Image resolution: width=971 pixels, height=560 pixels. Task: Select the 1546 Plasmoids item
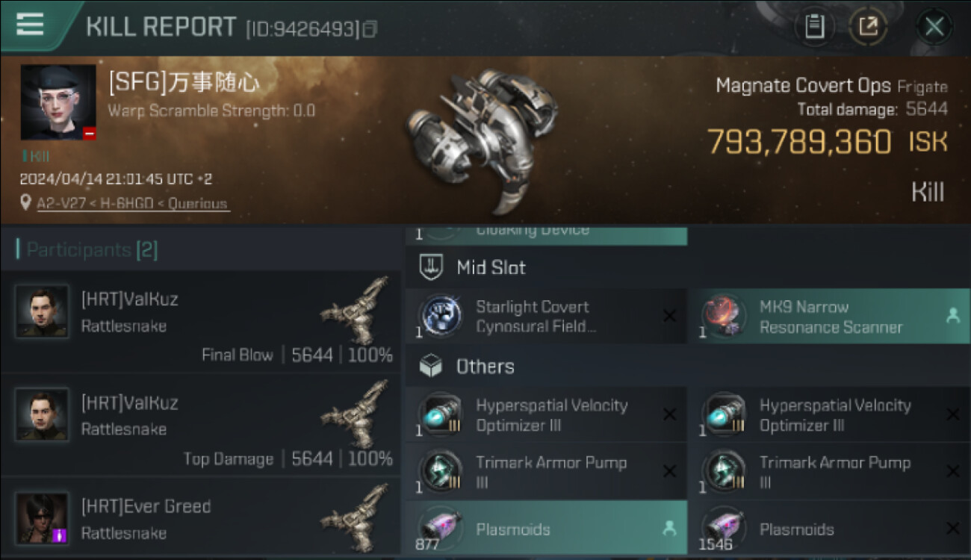click(x=830, y=528)
